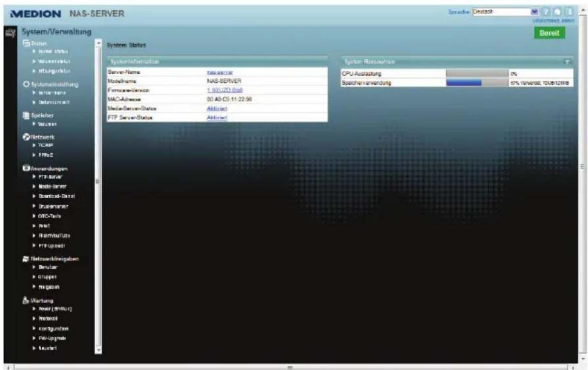
Task: Click the Netzwerk section globe icon
Action: (x=26, y=137)
